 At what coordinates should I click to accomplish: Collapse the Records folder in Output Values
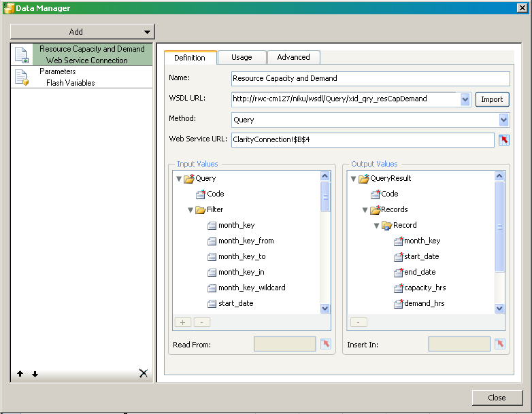click(365, 210)
